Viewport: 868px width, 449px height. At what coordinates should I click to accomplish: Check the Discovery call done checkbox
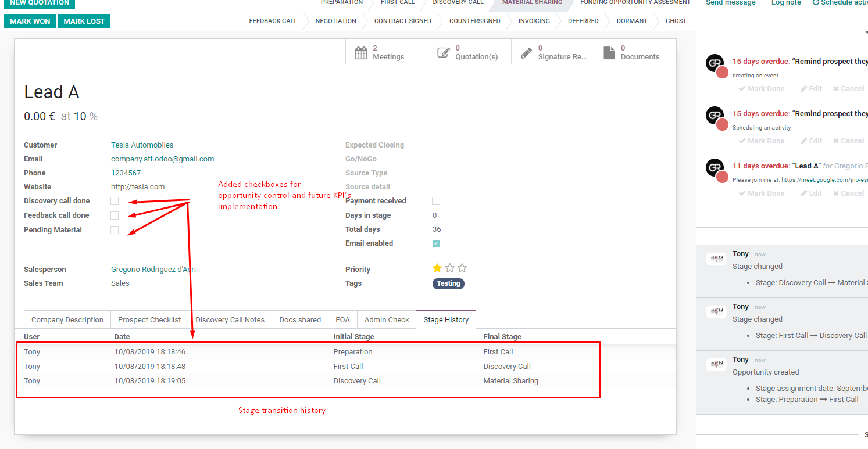(x=115, y=201)
